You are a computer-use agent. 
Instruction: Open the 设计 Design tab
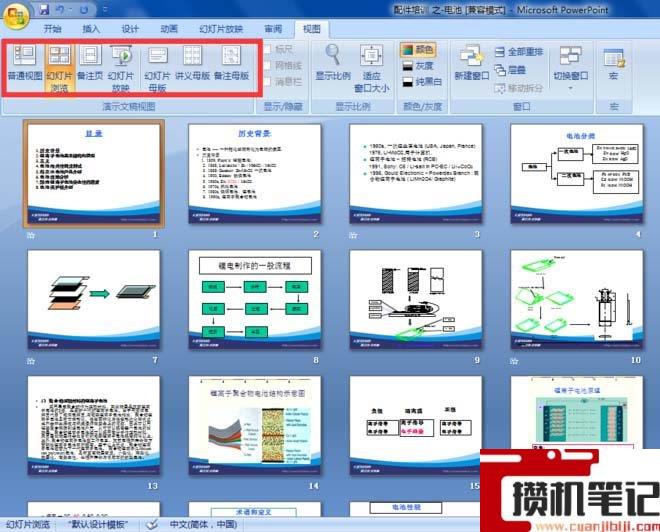pyautogui.click(x=130, y=29)
